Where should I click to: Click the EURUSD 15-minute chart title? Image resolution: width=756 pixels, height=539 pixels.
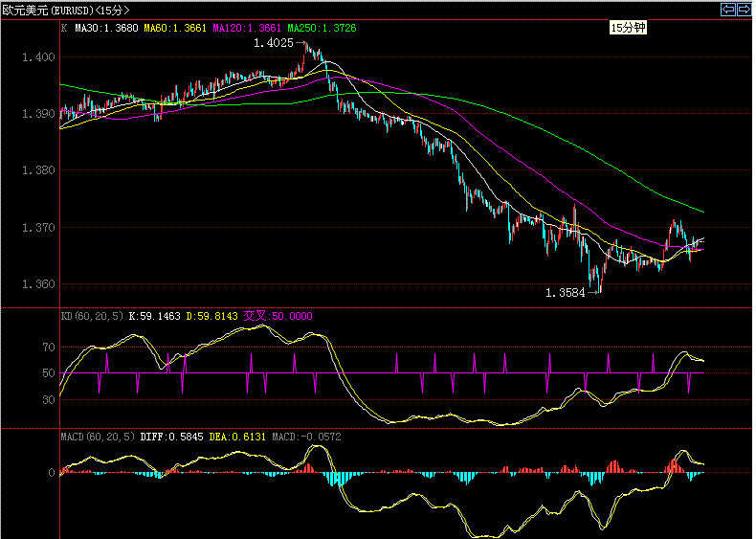[66, 11]
